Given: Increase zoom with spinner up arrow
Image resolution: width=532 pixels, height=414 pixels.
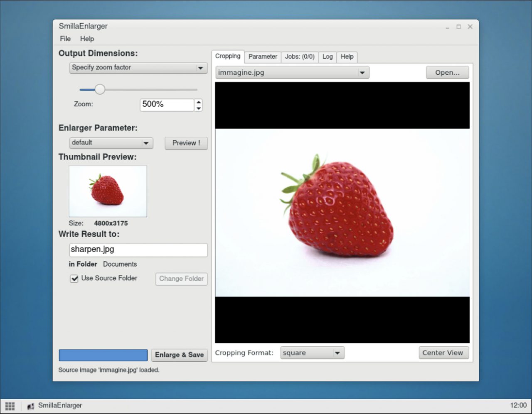Looking at the screenshot, I should tap(199, 102).
